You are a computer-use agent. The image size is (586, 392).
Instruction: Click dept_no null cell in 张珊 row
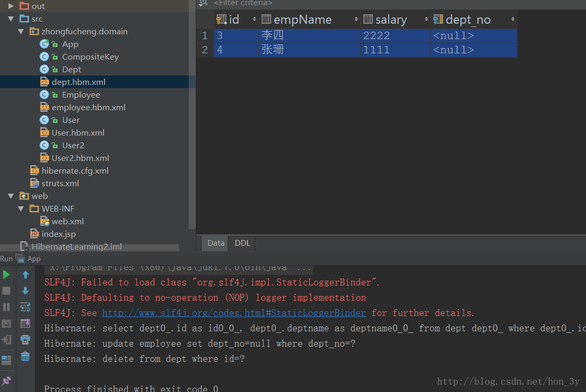click(474, 50)
